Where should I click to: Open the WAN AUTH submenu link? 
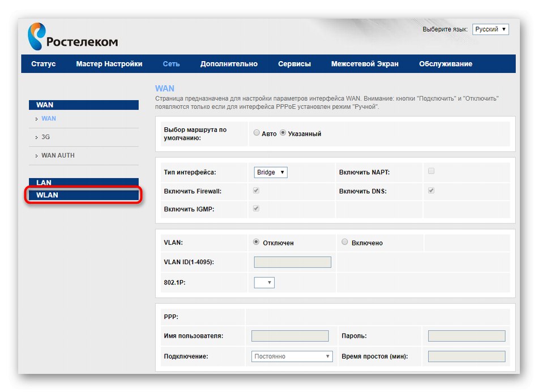[x=58, y=156]
